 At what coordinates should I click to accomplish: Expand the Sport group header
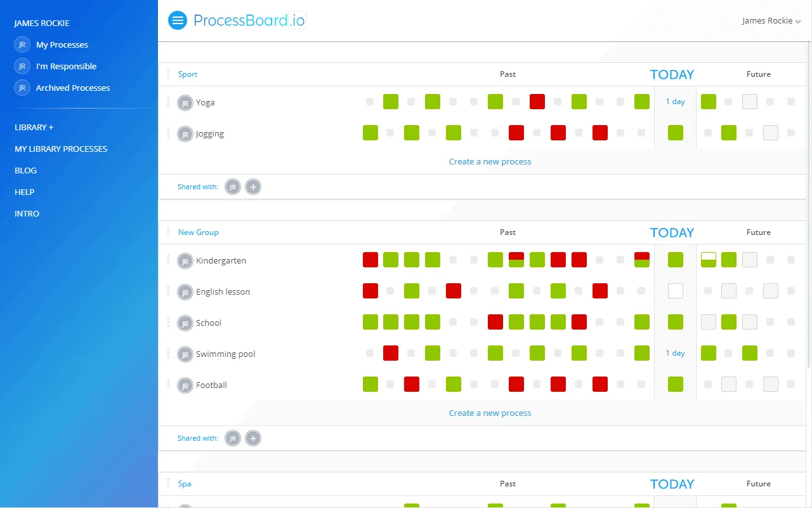[188, 74]
